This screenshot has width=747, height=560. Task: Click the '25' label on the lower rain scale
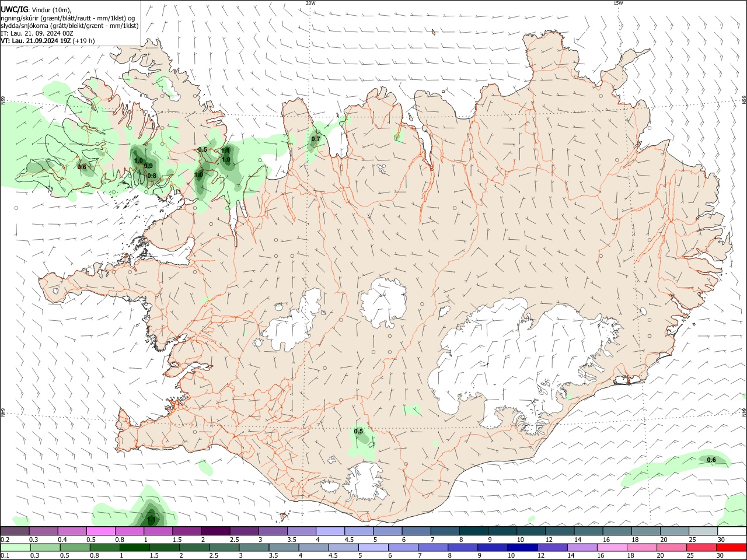pyautogui.click(x=691, y=556)
